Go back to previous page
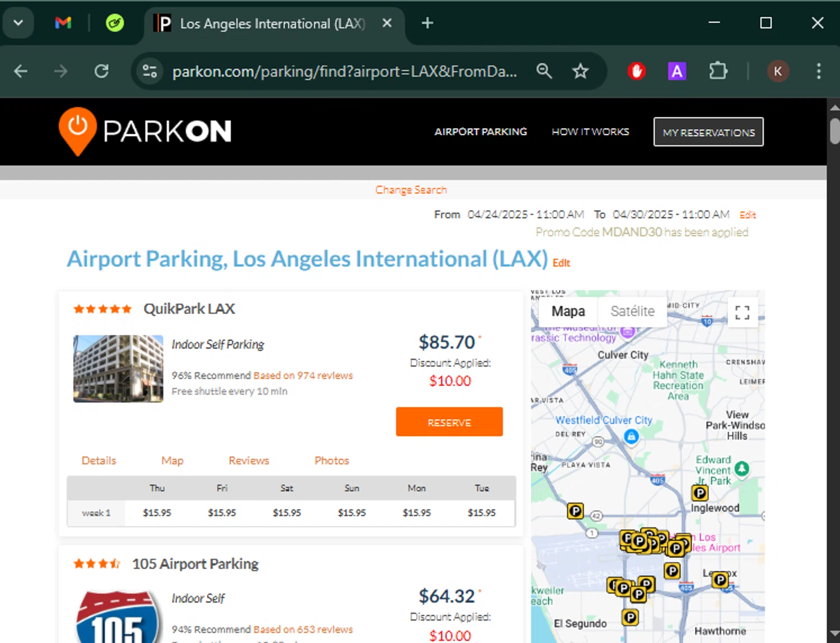 (21, 71)
